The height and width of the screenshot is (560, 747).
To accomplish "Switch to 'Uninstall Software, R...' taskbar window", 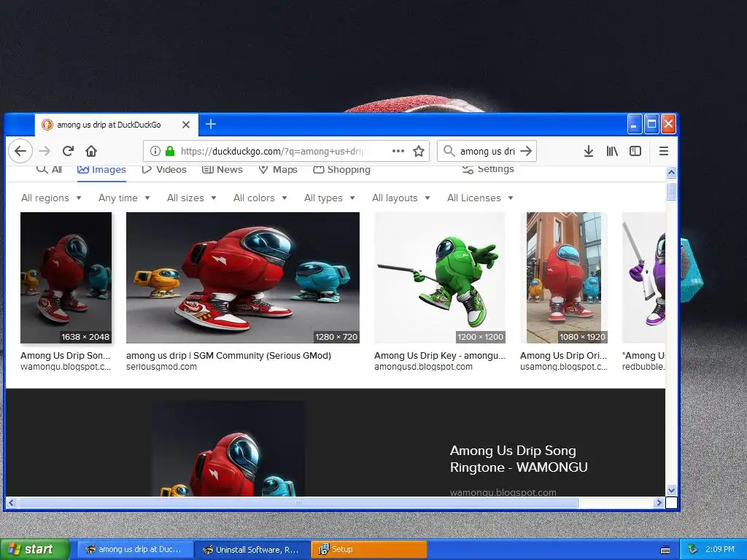I will pos(252,550).
